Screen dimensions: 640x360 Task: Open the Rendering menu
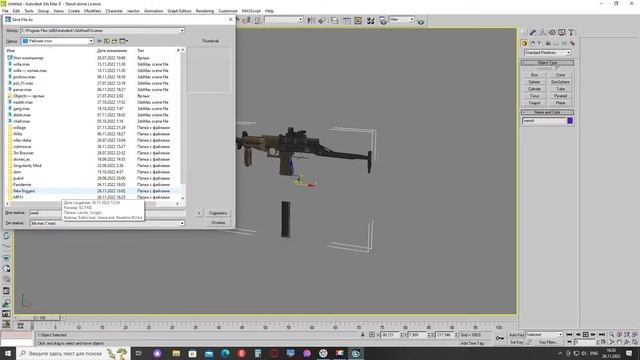coord(205,11)
